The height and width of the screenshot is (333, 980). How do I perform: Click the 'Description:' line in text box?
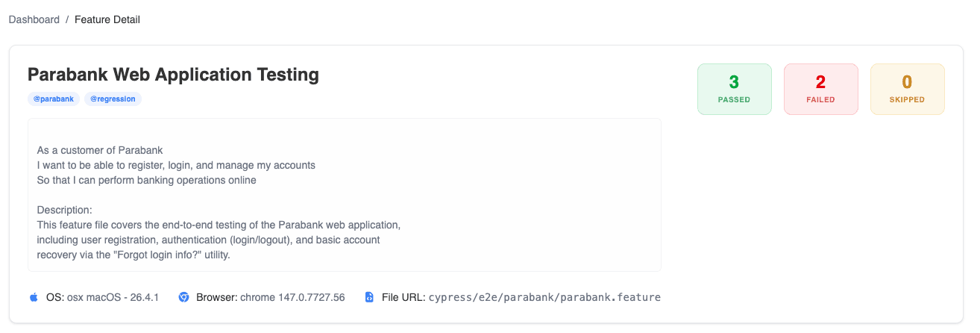[65, 210]
